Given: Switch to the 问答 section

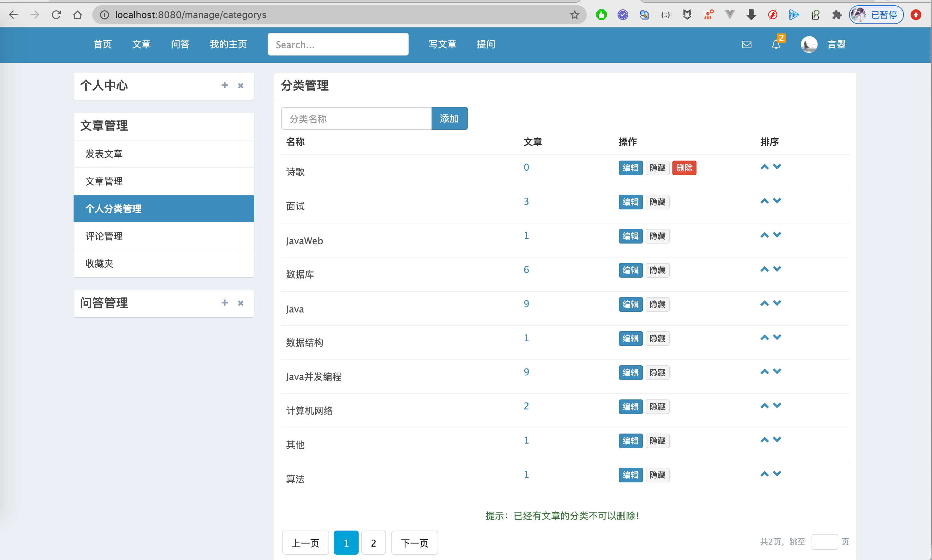Looking at the screenshot, I should coord(180,44).
